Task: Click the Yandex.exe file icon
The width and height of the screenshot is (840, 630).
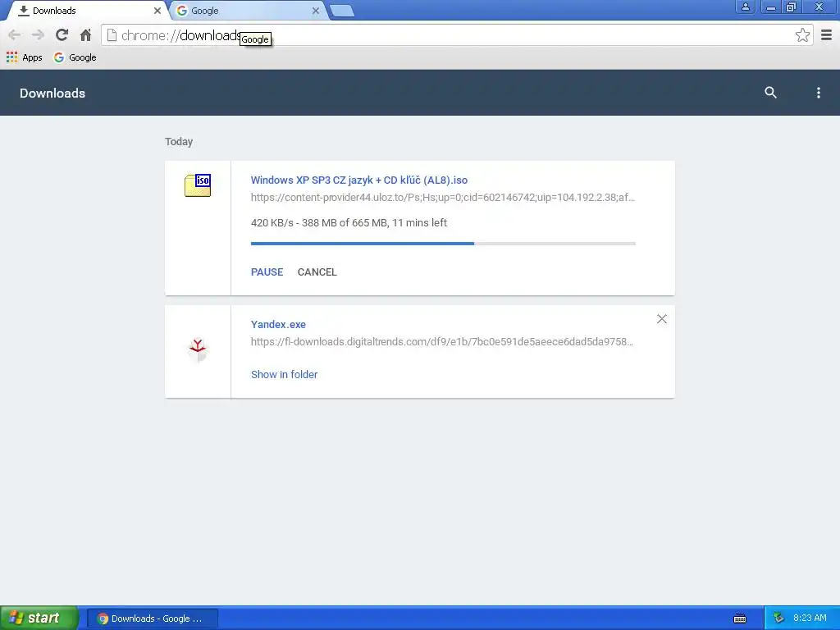Action: [198, 349]
